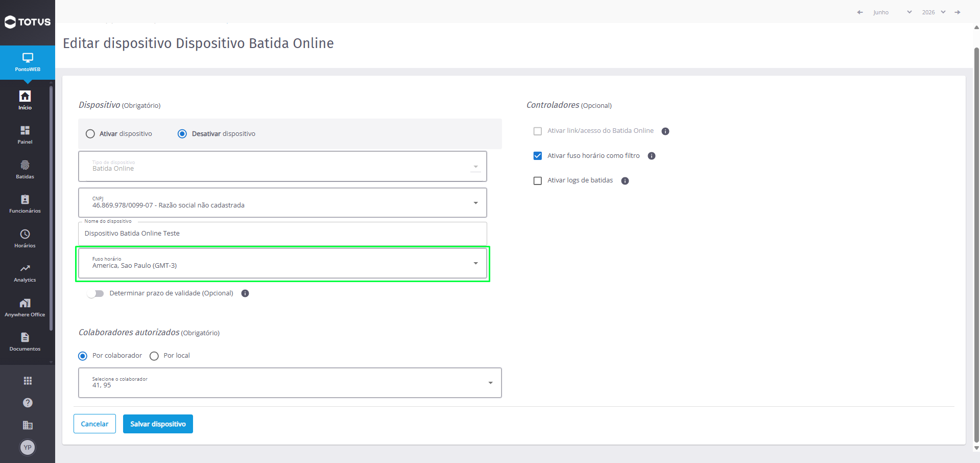
Task: Go to previous month arrow
Action: (x=860, y=12)
